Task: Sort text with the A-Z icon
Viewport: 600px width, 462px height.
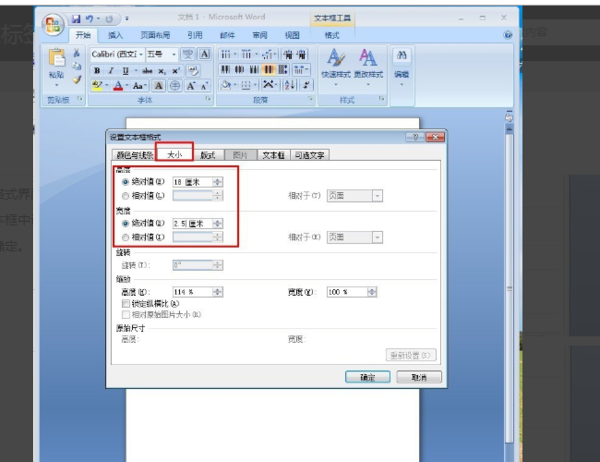Action: pyautogui.click(x=290, y=85)
